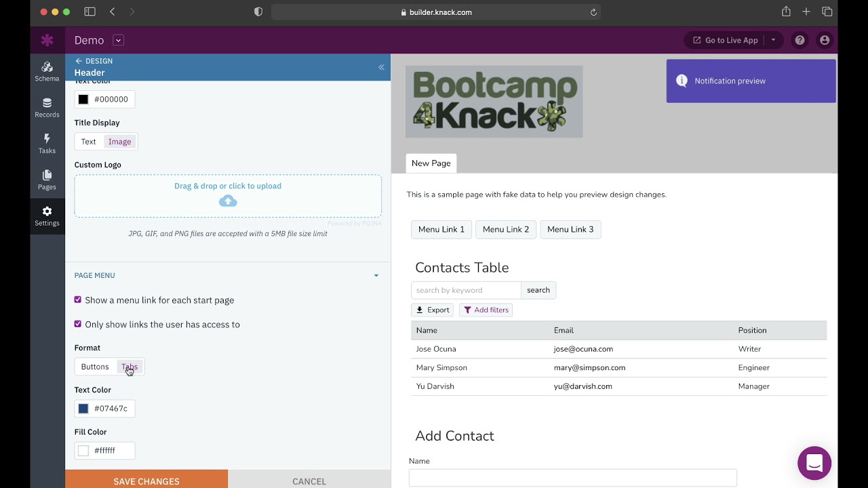
Task: Toggle 'Show a menu link for each start page'
Action: [78, 300]
